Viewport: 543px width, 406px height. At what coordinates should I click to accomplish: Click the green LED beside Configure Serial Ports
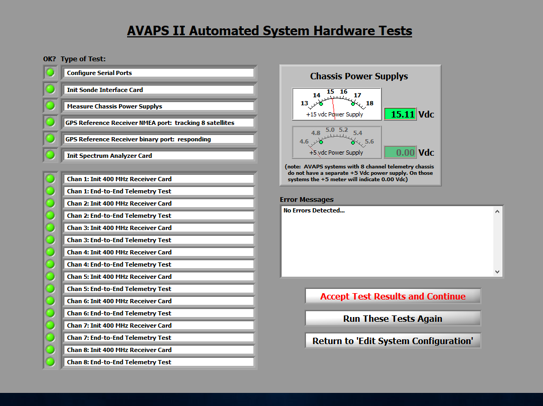coord(50,72)
